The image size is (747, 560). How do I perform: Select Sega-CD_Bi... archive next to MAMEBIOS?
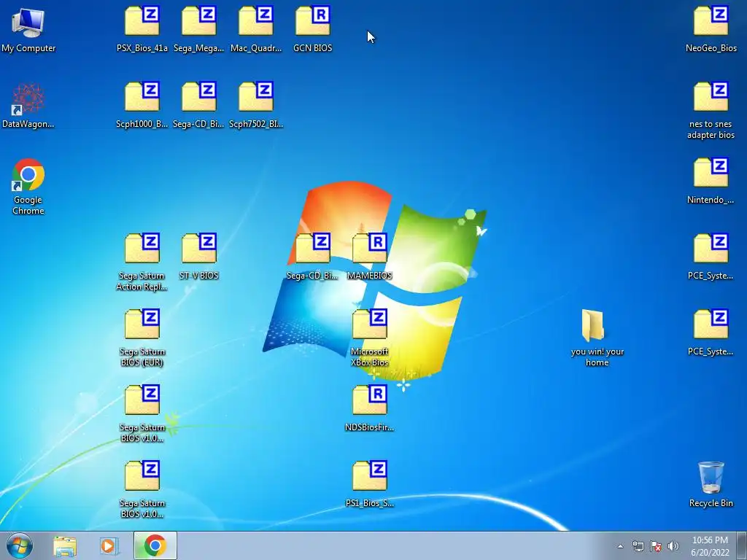(x=312, y=257)
